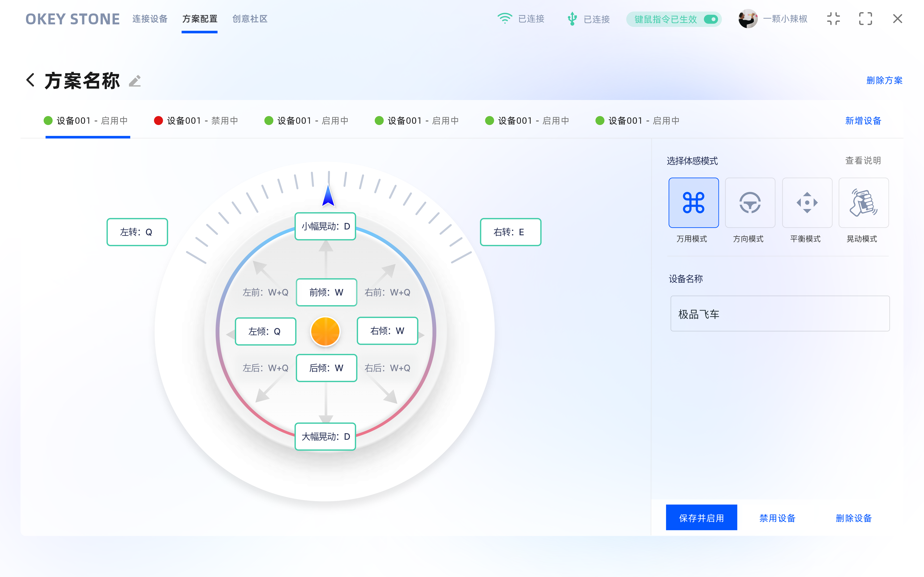Click the back arrow before 方案名称
Image resolution: width=924 pixels, height=577 pixels.
(x=30, y=80)
